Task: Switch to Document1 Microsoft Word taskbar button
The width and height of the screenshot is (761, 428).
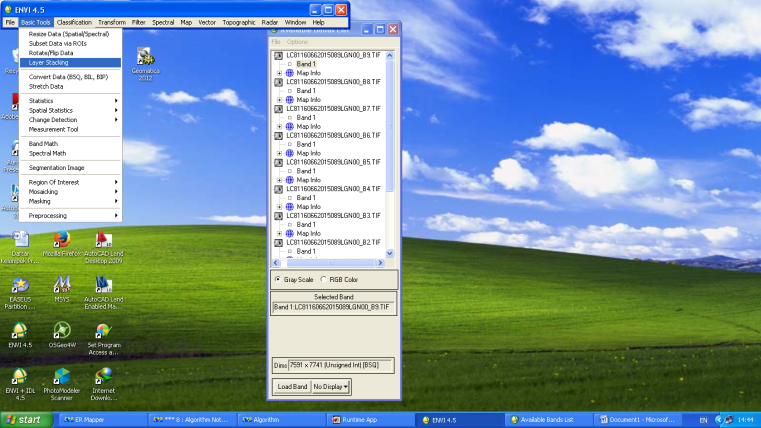Action: coord(638,420)
